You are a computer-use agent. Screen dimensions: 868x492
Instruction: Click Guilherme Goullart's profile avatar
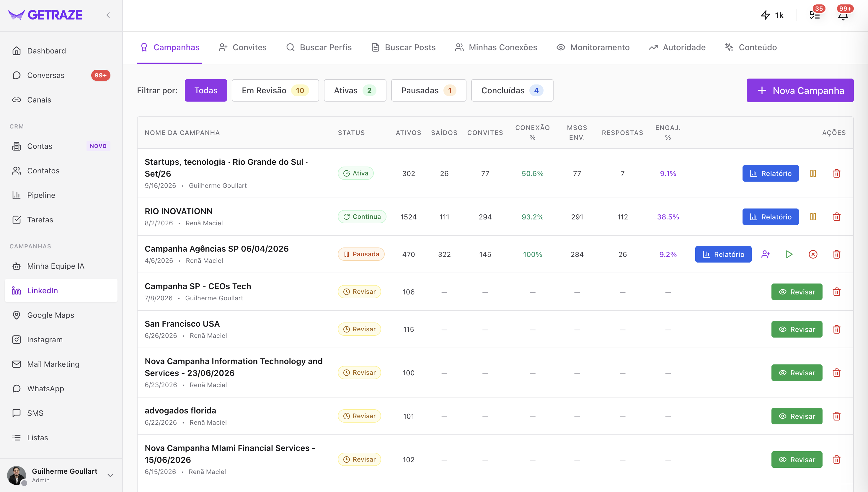pyautogui.click(x=17, y=475)
